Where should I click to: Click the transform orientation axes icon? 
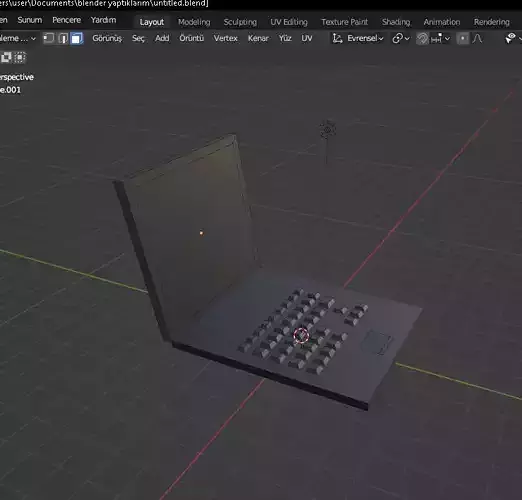pyautogui.click(x=337, y=38)
